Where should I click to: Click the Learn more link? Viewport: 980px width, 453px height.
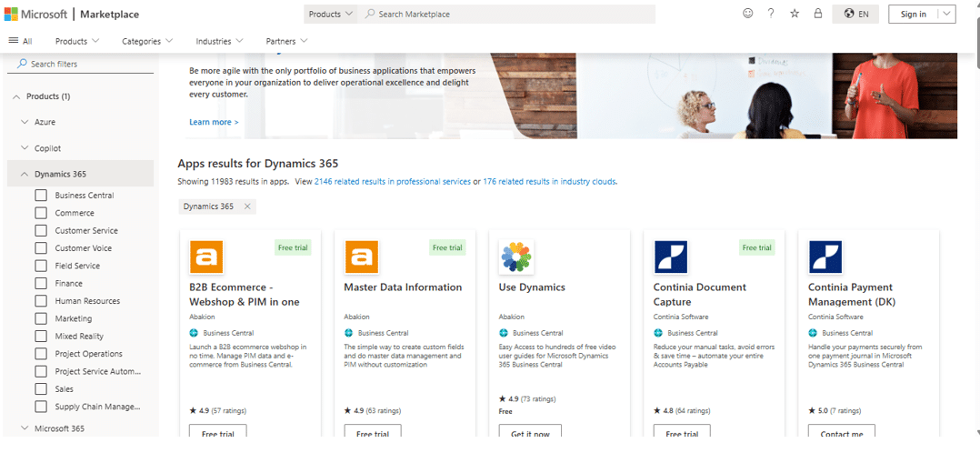(x=214, y=122)
